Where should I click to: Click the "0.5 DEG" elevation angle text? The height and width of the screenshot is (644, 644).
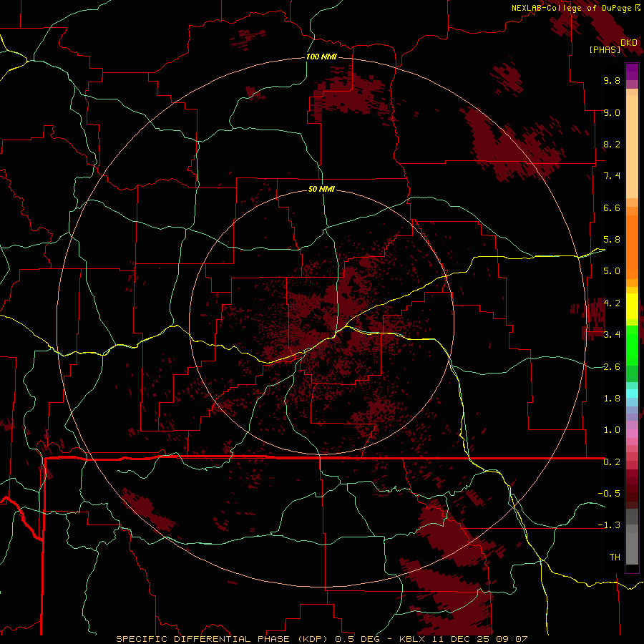coord(357,639)
